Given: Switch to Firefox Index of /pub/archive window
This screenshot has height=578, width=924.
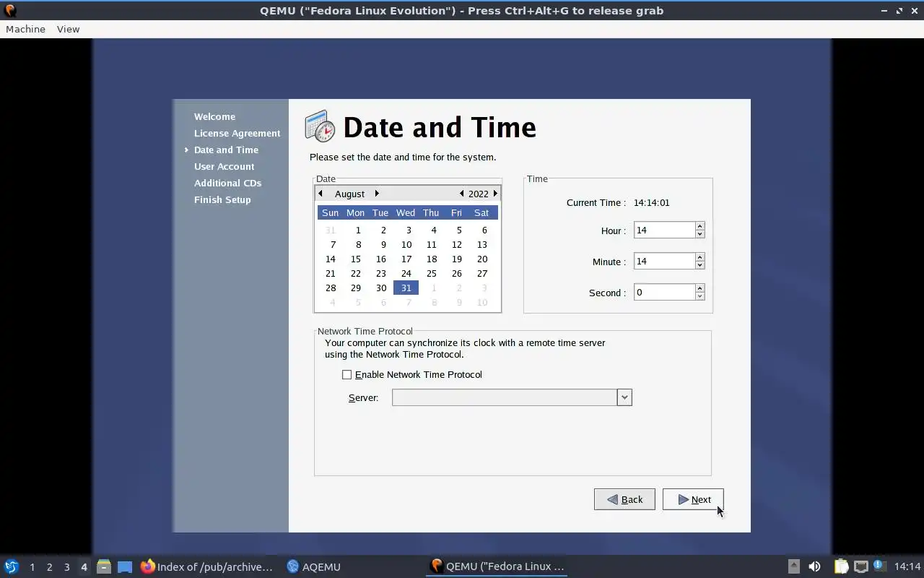Looking at the screenshot, I should pos(207,566).
